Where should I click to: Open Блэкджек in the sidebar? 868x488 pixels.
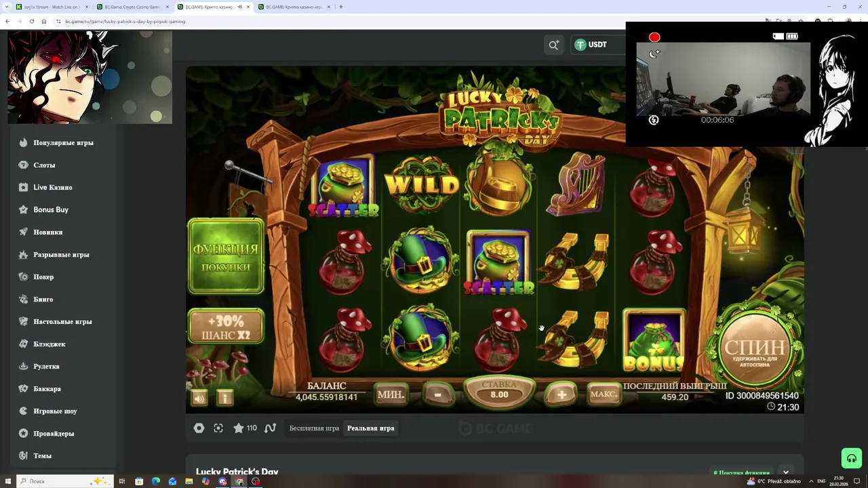50,344
